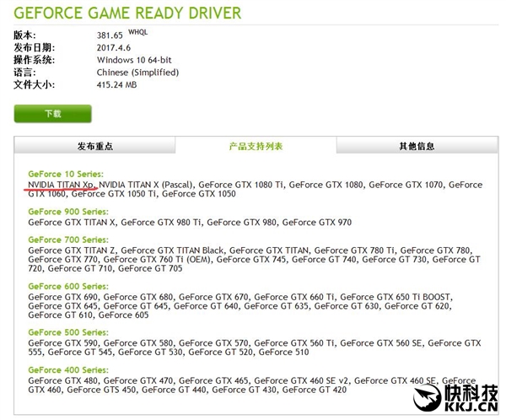Image resolution: width=506 pixels, height=420 pixels.
Task: Click the underlined NVIDIA TITAN Xp text
Action: click(61, 185)
